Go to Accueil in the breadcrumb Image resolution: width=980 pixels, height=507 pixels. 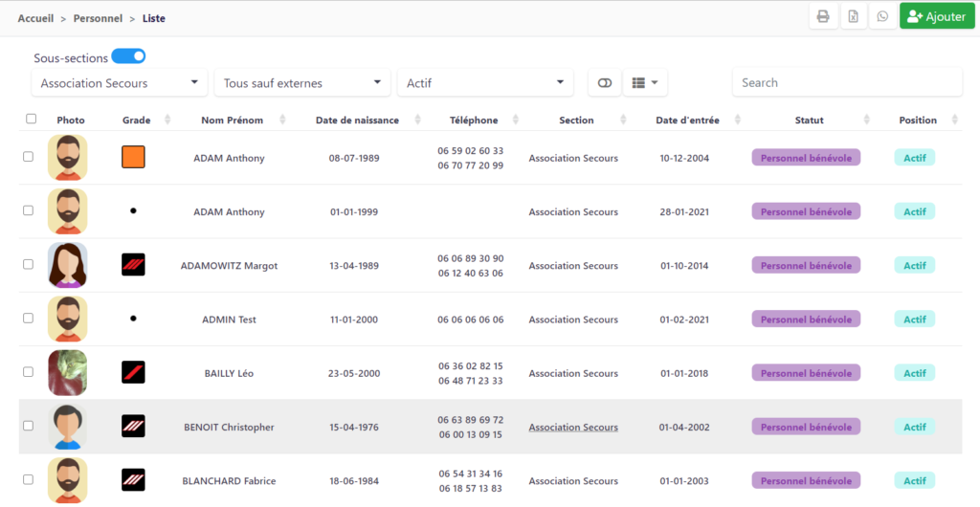(35, 19)
